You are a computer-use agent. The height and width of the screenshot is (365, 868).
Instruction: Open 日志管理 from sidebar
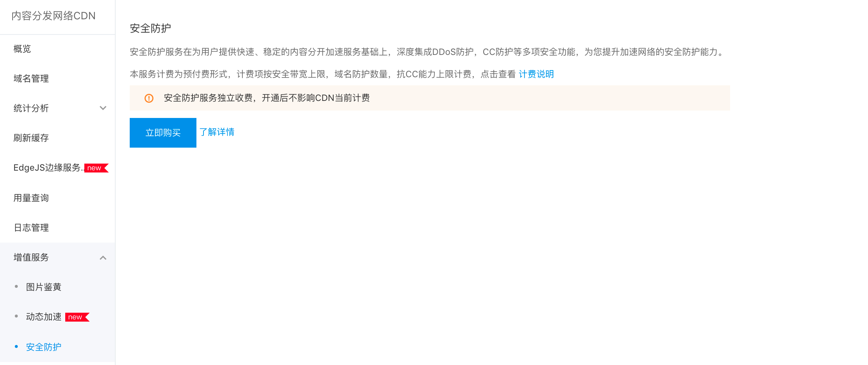(57, 228)
